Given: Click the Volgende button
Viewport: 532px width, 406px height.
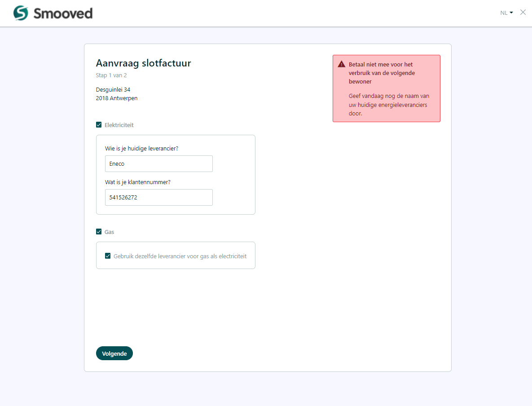Looking at the screenshot, I should [x=114, y=353].
